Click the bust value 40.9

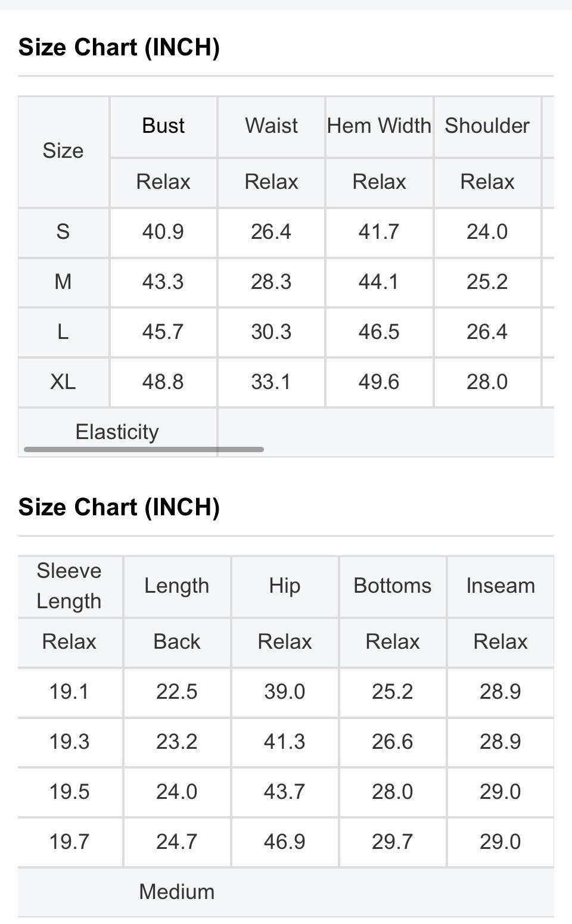tap(163, 232)
